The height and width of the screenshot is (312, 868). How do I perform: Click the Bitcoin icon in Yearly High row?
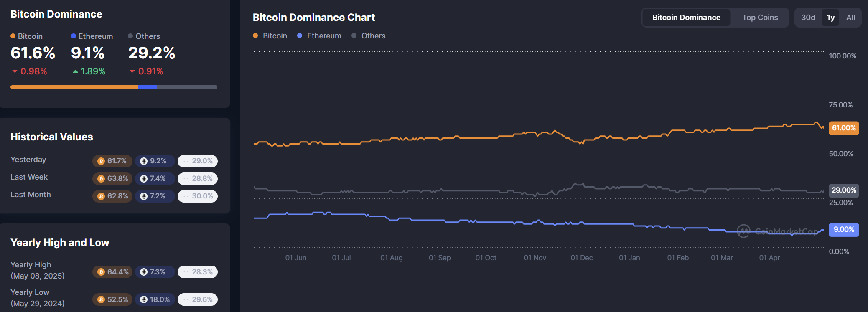click(101, 272)
